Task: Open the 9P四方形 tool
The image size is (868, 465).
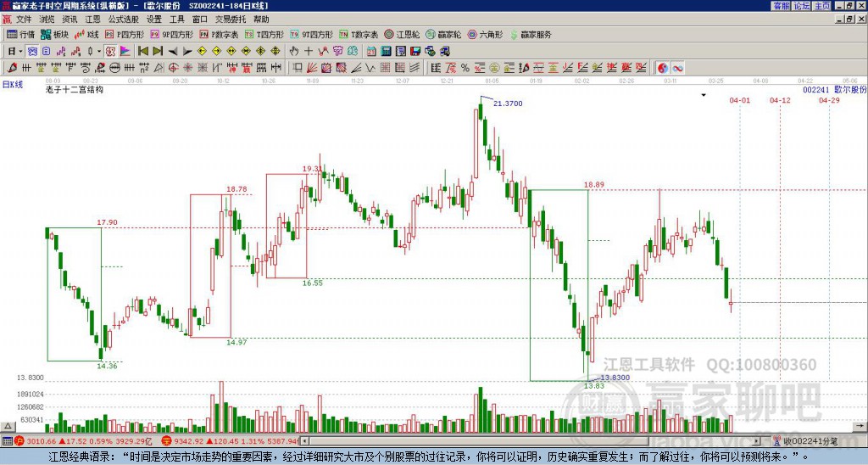Action: click(x=171, y=34)
